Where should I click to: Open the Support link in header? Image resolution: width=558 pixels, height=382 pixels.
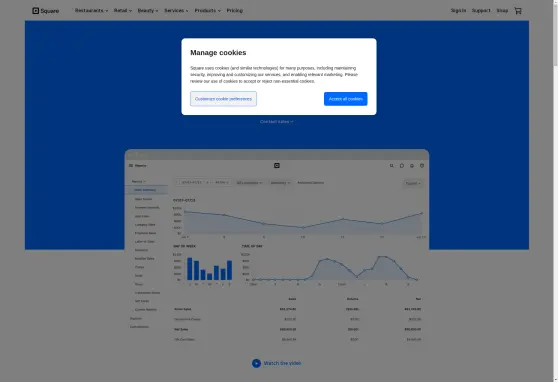pyautogui.click(x=481, y=11)
